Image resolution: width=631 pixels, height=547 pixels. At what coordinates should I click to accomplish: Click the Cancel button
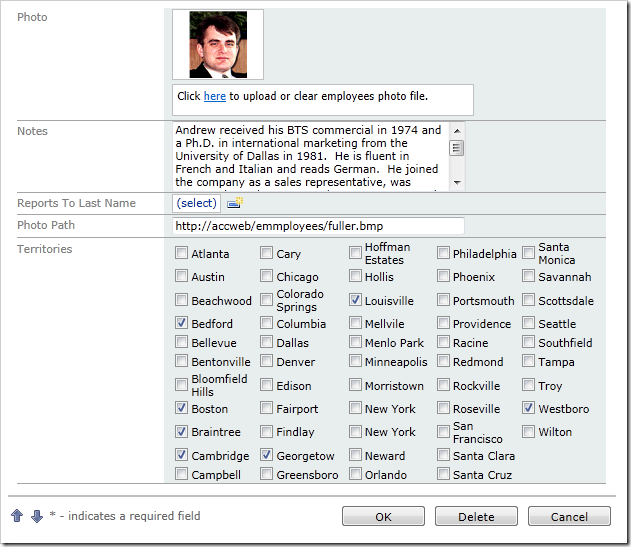pos(569,516)
